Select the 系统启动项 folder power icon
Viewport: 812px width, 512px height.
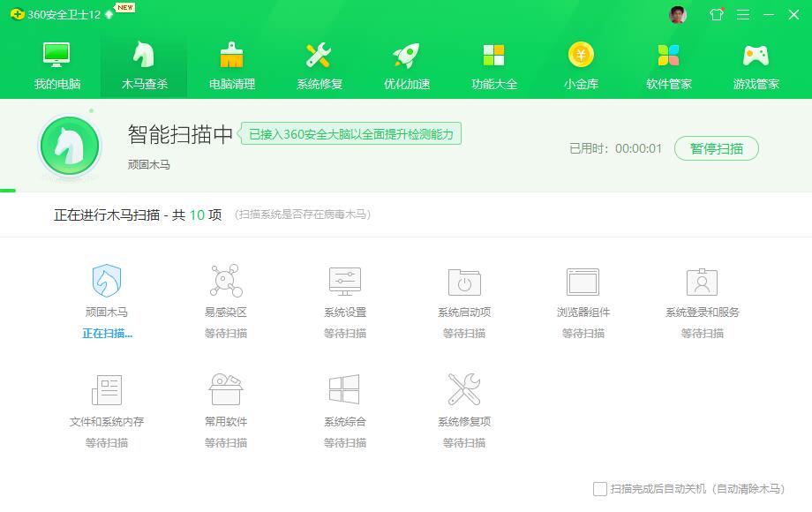coord(464,282)
